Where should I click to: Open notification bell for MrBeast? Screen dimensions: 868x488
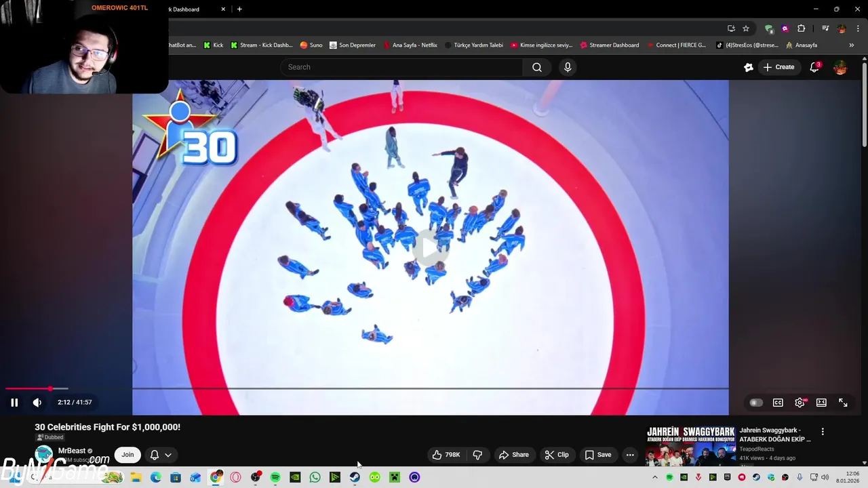(155, 455)
